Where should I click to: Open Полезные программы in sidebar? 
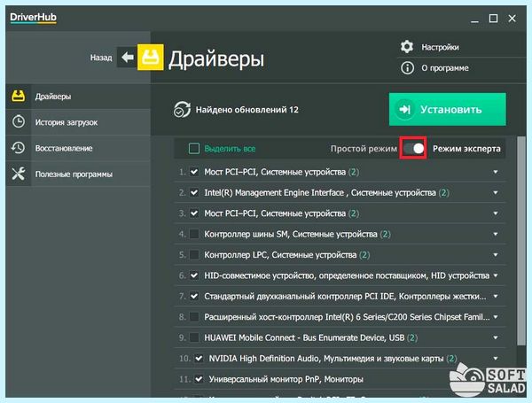78,174
